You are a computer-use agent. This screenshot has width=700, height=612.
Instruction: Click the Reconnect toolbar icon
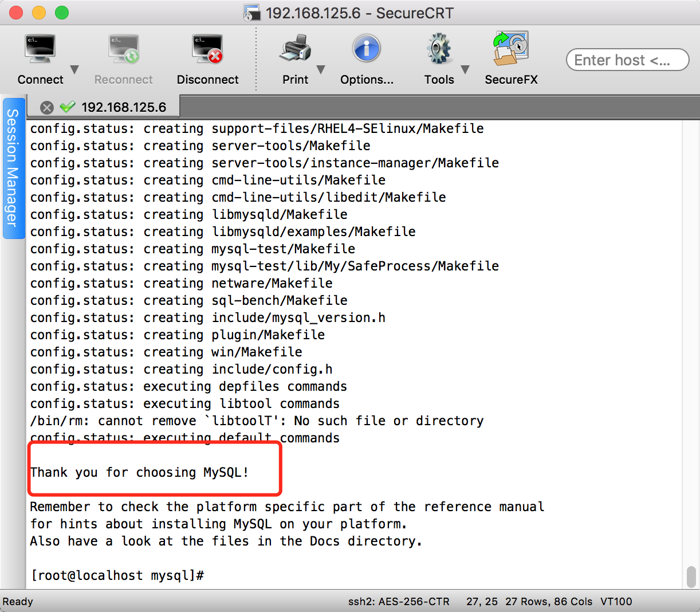click(x=124, y=49)
